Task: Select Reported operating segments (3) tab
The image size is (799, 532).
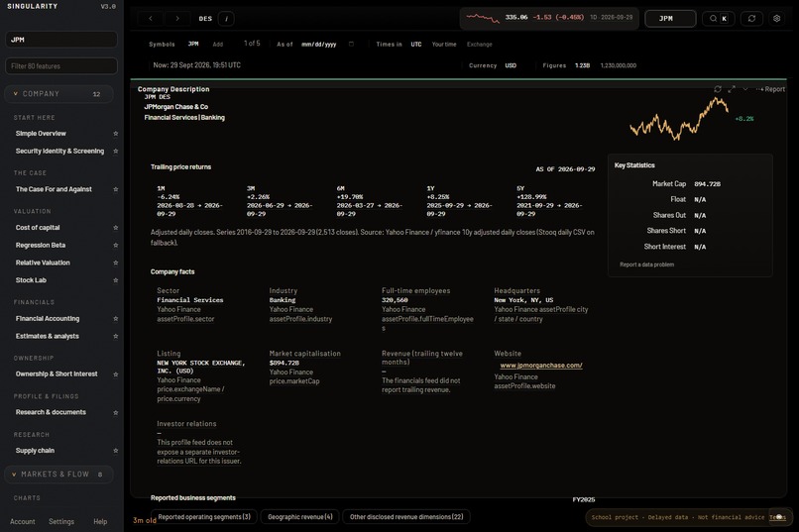Action: pyautogui.click(x=204, y=517)
